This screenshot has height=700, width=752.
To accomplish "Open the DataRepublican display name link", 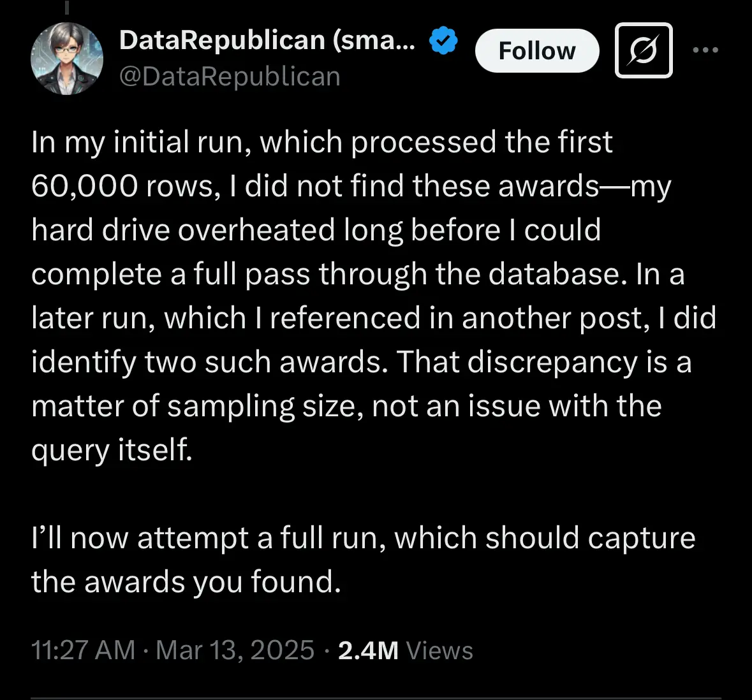I will click(267, 40).
